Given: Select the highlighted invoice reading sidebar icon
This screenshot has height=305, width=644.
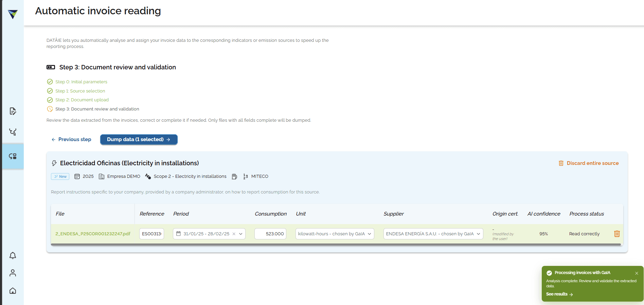Looking at the screenshot, I should [x=13, y=156].
